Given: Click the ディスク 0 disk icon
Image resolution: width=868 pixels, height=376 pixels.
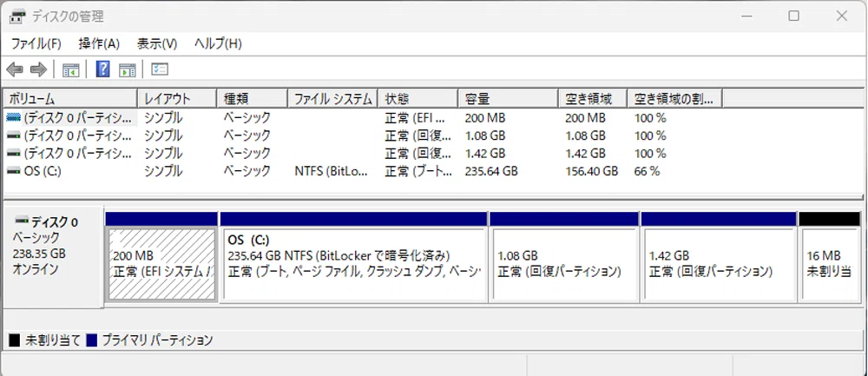Looking at the screenshot, I should 22,221.
